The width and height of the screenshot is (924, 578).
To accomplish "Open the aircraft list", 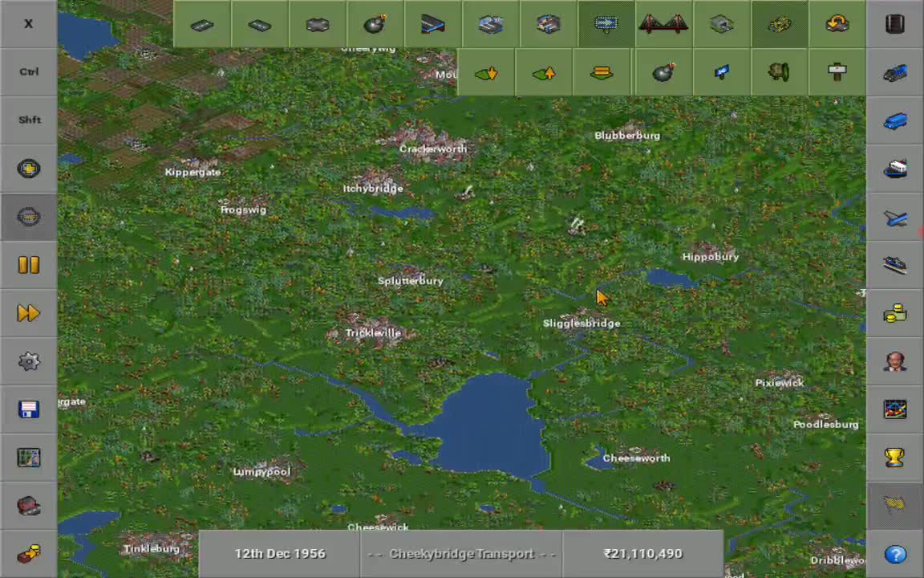I will [x=894, y=217].
